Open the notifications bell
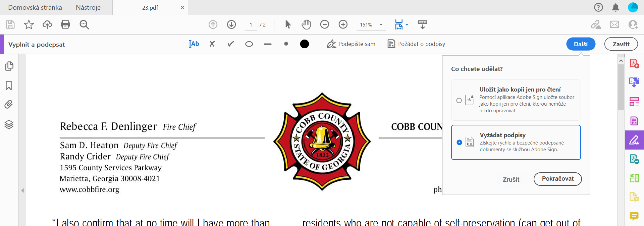644x226 pixels. 615,7
